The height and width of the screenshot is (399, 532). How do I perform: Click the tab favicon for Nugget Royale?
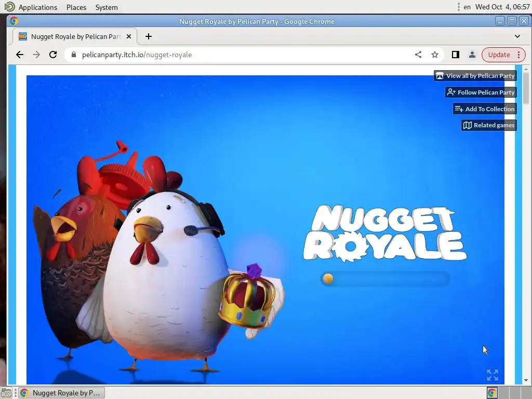[x=23, y=36]
